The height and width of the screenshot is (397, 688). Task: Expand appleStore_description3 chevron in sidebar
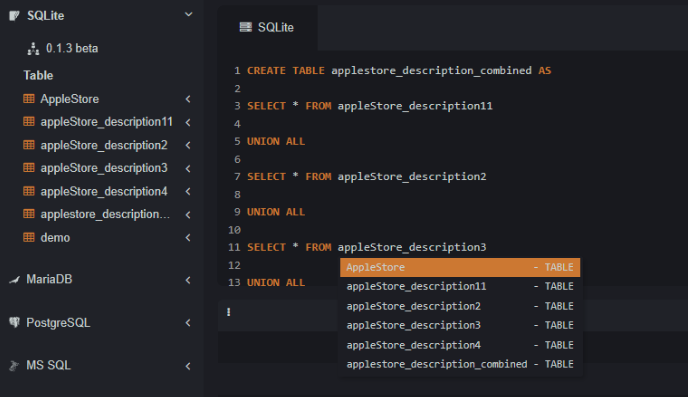(x=188, y=168)
